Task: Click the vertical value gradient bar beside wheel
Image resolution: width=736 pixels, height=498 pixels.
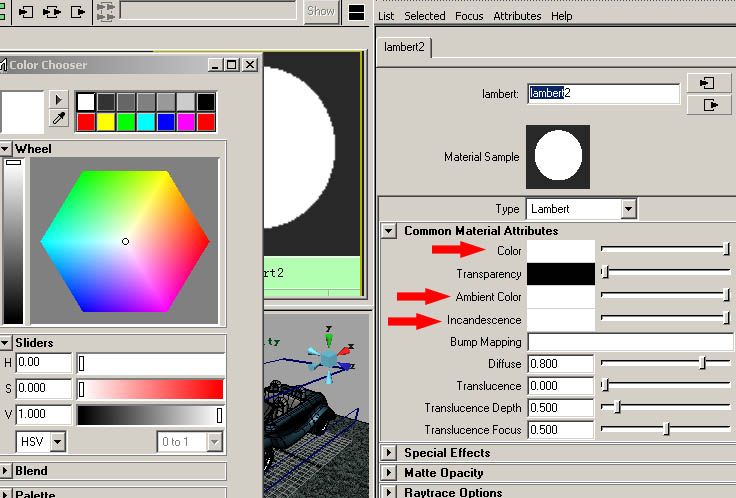Action: pos(13,241)
